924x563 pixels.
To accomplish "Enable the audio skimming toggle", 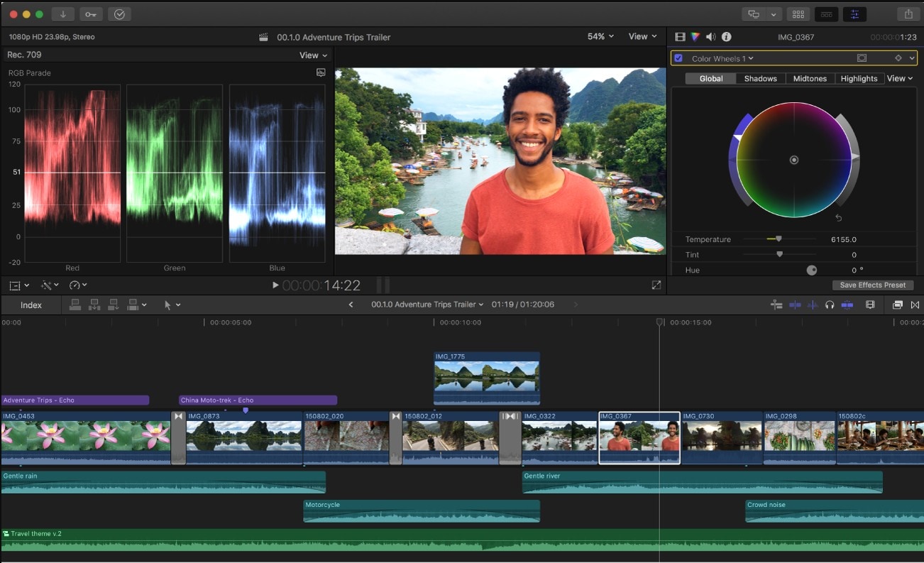I will [x=813, y=305].
